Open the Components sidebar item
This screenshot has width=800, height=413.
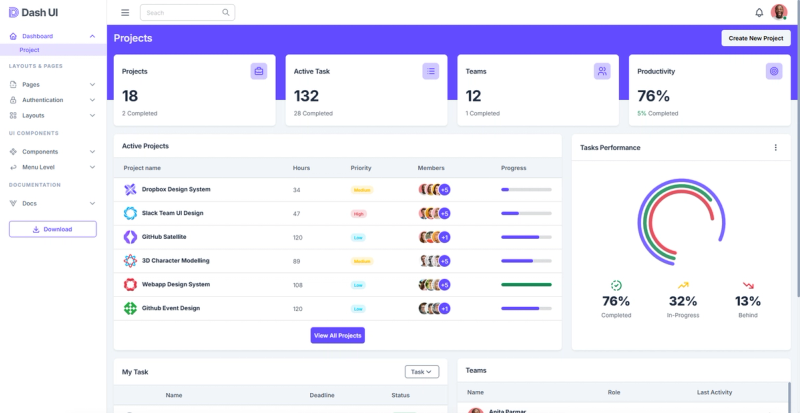click(53, 152)
